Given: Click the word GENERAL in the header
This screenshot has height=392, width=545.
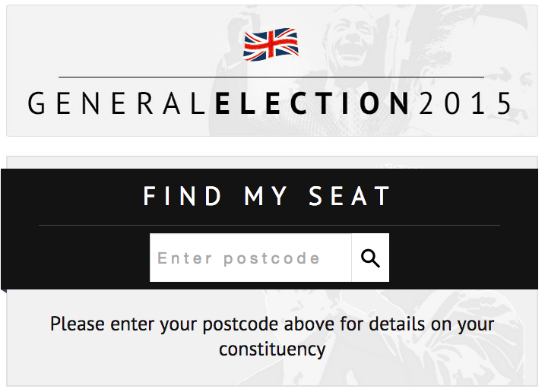Looking at the screenshot, I should tap(118, 104).
